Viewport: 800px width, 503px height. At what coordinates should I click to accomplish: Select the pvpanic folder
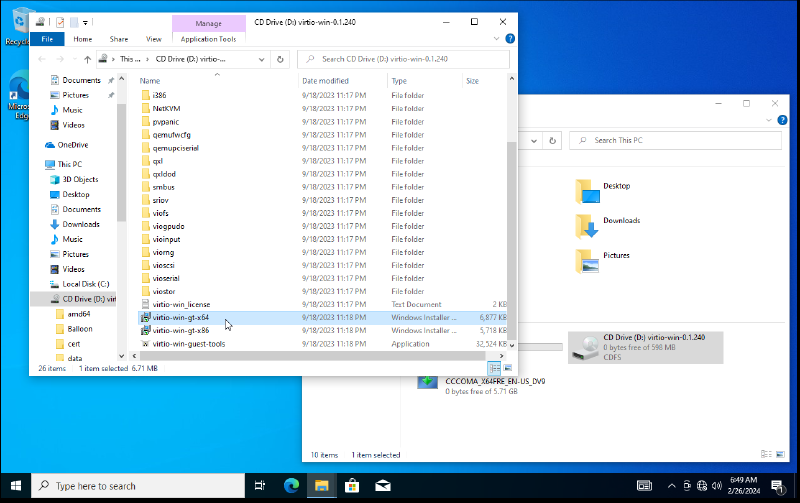point(166,122)
